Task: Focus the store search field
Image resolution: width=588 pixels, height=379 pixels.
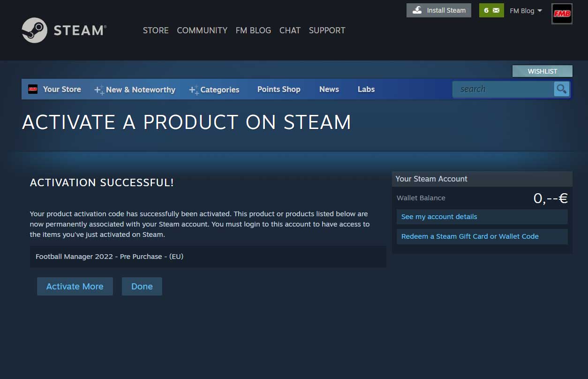Action: (503, 89)
